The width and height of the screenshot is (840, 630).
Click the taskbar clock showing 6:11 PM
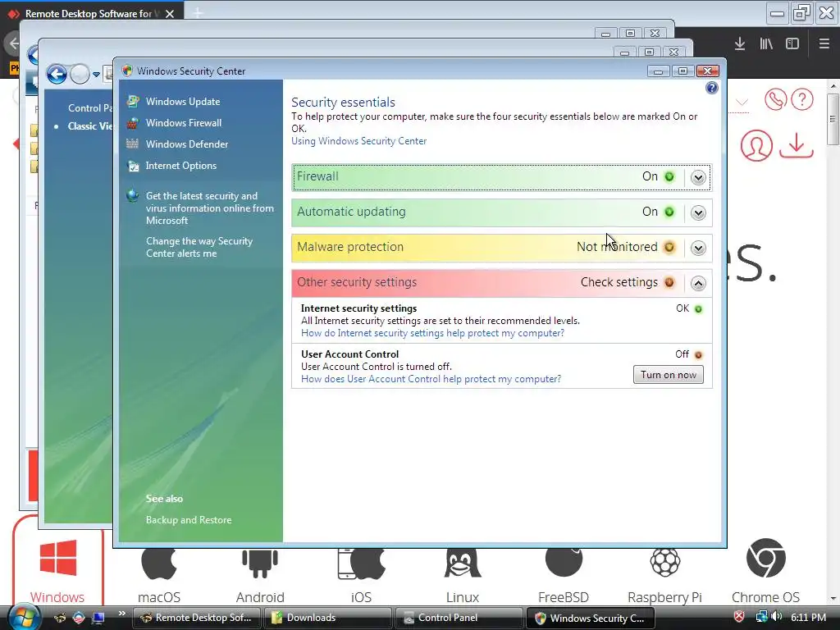point(808,617)
